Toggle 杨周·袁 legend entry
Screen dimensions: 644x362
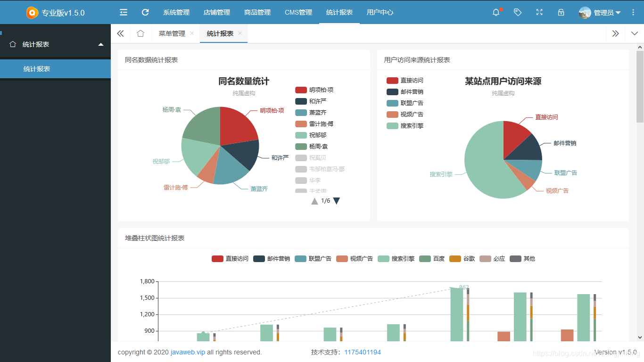click(312, 147)
